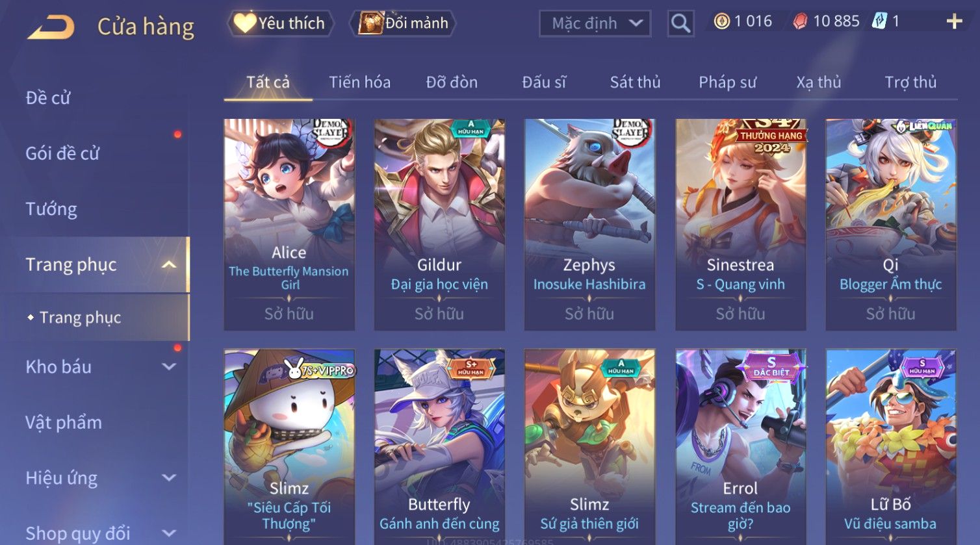Open Zephys Inosuke Hashibira skin card

point(589,225)
